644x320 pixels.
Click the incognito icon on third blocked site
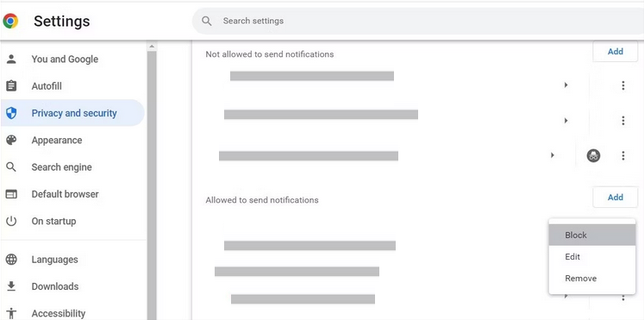tap(593, 155)
